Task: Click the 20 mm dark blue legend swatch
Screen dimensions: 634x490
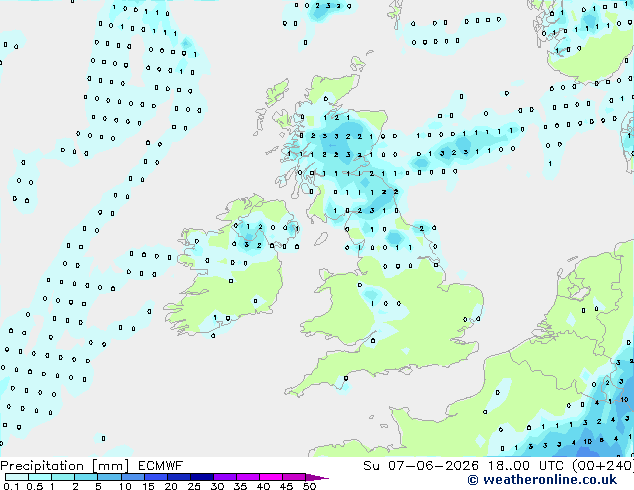Action: (x=178, y=477)
